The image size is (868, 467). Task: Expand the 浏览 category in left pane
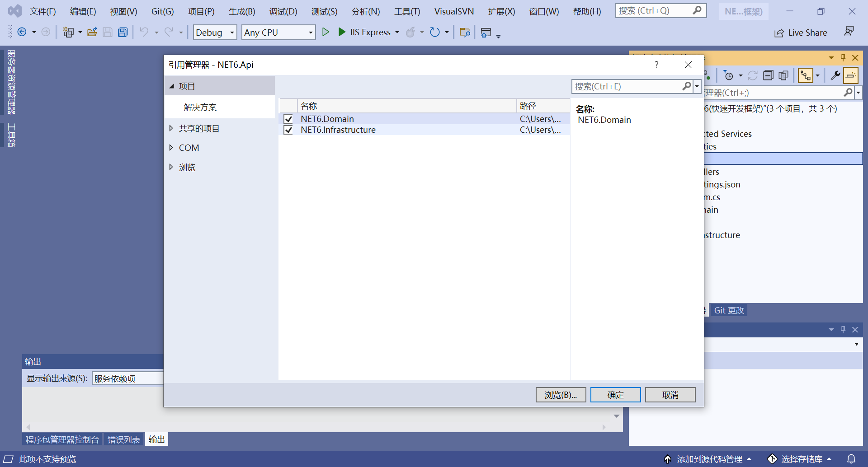pyautogui.click(x=171, y=167)
